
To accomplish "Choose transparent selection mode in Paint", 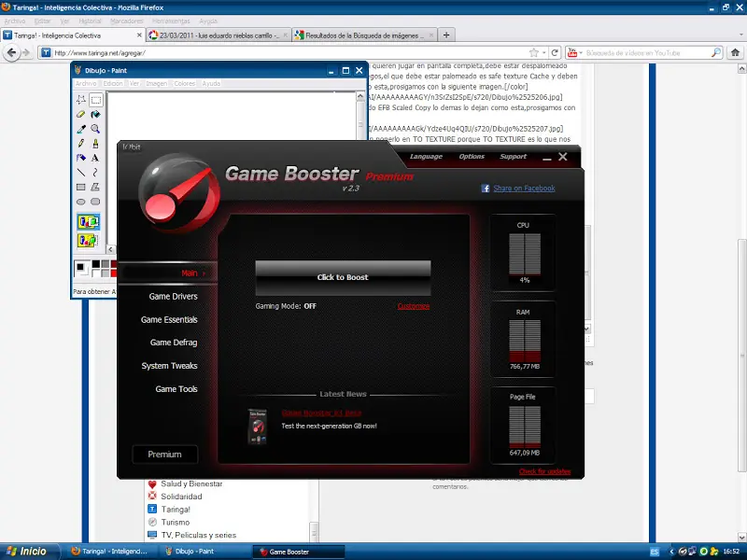I will point(89,241).
